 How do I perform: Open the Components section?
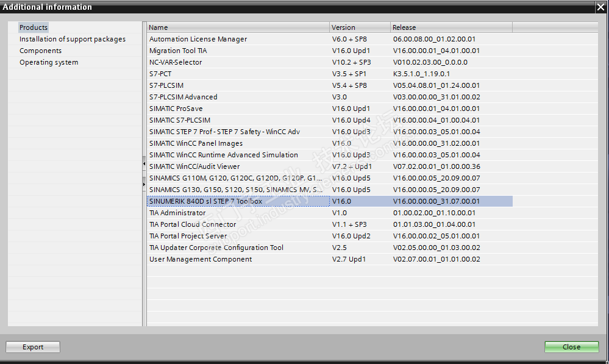tap(40, 51)
